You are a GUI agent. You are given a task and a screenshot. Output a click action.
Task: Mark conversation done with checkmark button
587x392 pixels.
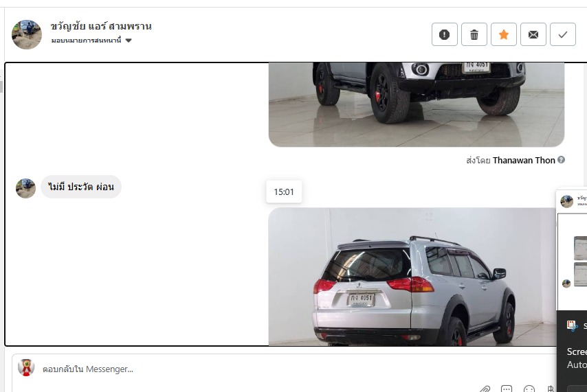click(563, 34)
